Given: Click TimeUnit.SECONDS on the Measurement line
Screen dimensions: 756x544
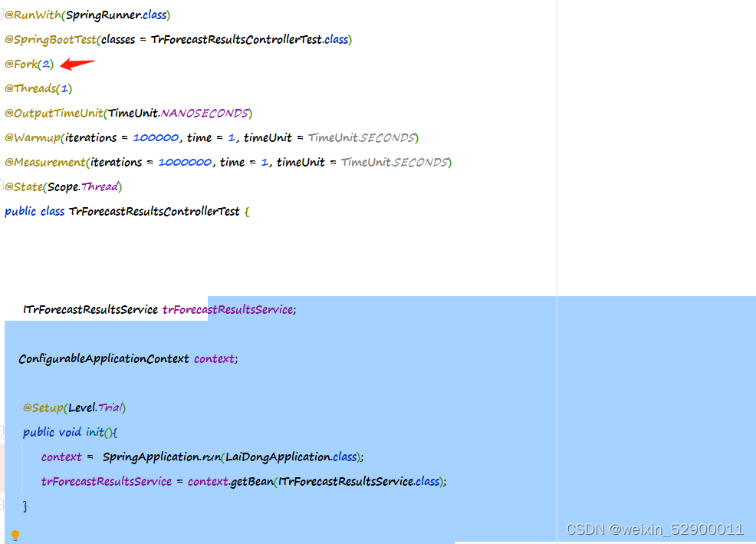Looking at the screenshot, I should coord(394,162).
